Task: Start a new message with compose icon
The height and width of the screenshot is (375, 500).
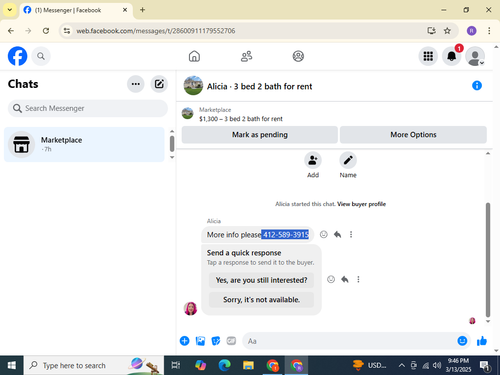Action: pos(159,84)
